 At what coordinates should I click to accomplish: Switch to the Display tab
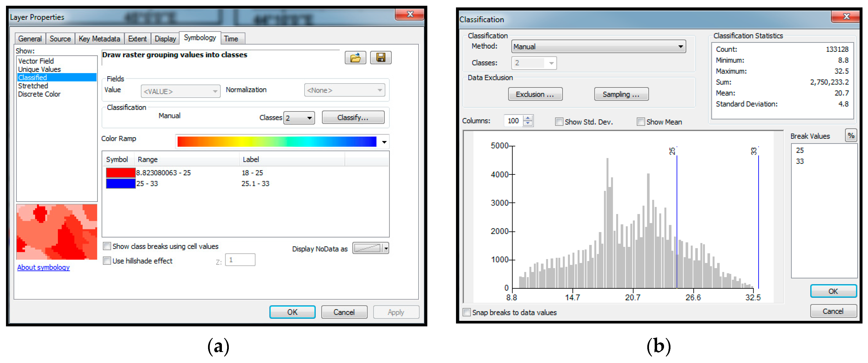165,39
